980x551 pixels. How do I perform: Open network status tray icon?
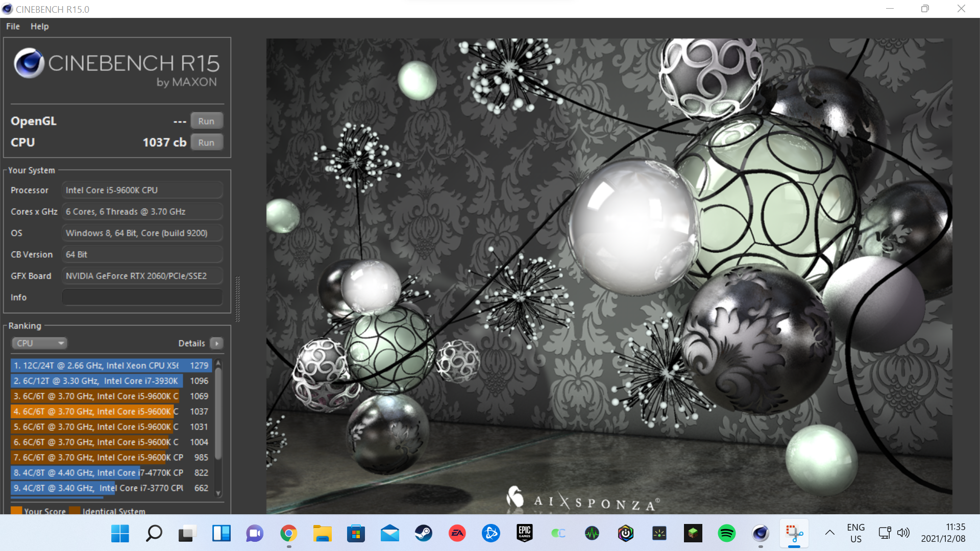tap(885, 533)
